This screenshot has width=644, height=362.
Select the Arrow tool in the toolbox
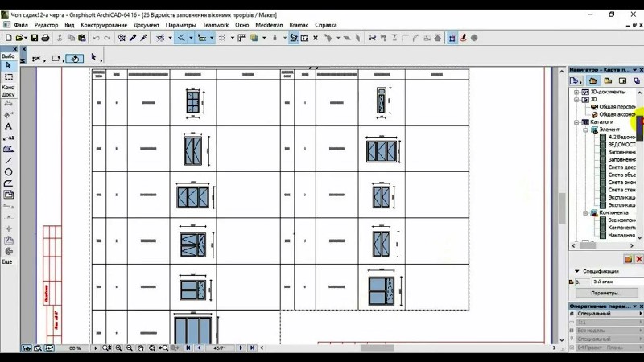tap(8, 65)
